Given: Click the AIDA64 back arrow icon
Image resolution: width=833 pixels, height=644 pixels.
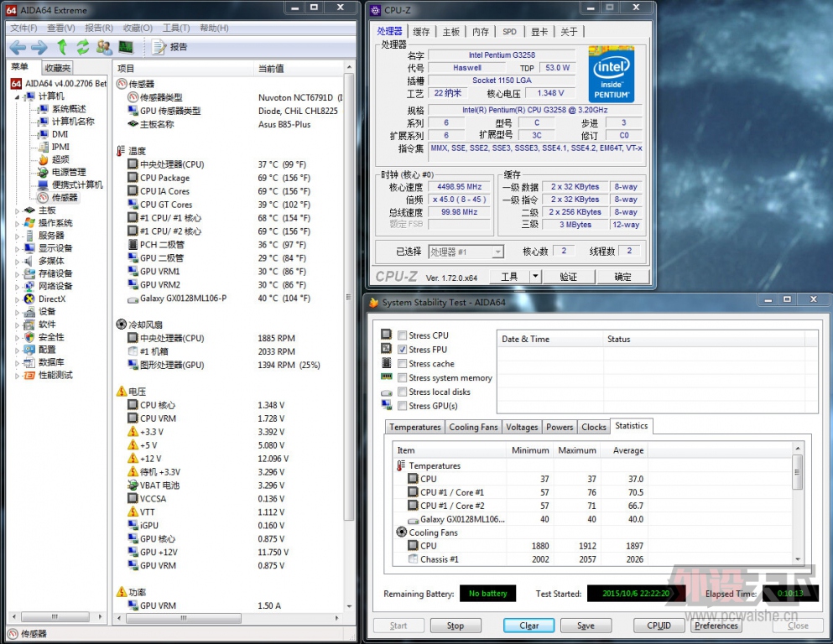Looking at the screenshot, I should click(18, 48).
